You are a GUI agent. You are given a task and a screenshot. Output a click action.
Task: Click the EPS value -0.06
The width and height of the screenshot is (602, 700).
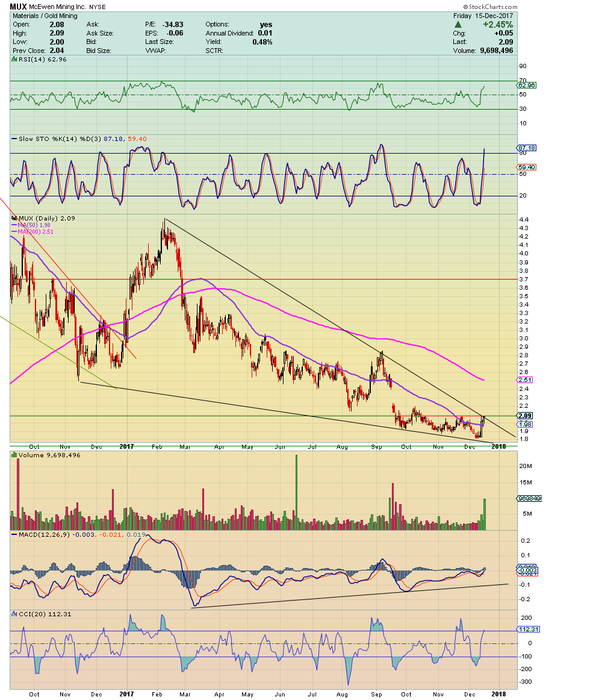point(175,33)
